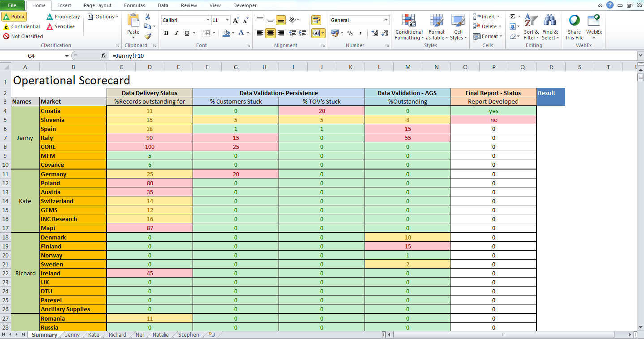
Task: Open the General number format dropdown
Action: pyautogui.click(x=386, y=20)
